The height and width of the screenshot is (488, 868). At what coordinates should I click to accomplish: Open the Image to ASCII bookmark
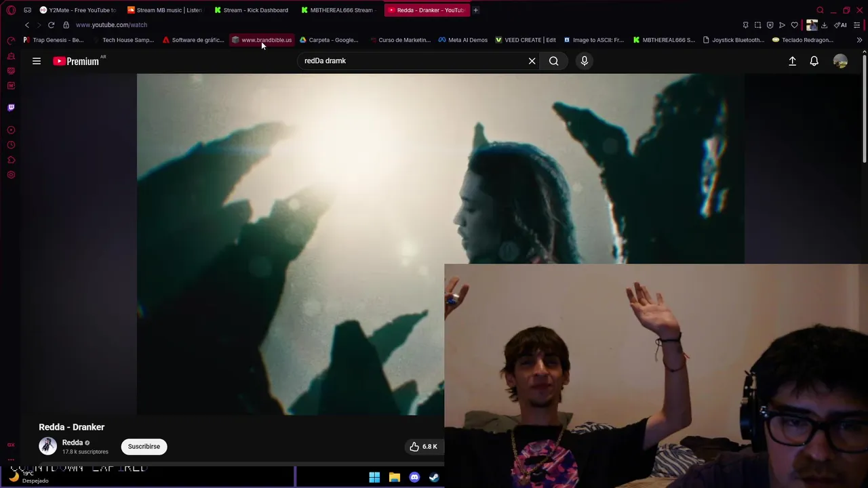594,40
